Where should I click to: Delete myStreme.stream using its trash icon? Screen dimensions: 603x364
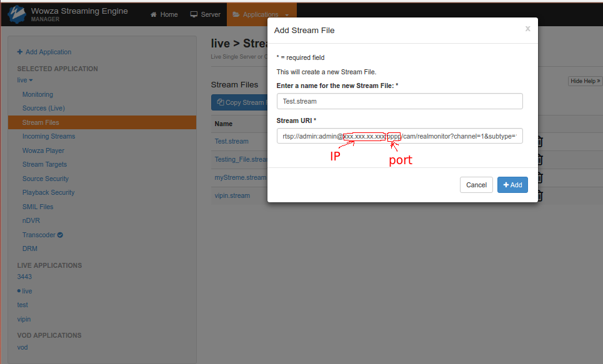(539, 177)
